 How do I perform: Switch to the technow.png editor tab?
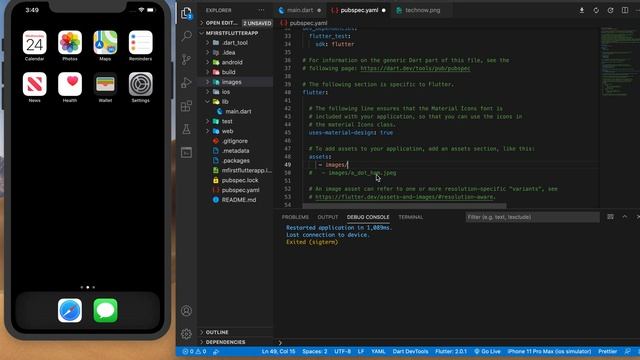click(x=422, y=10)
